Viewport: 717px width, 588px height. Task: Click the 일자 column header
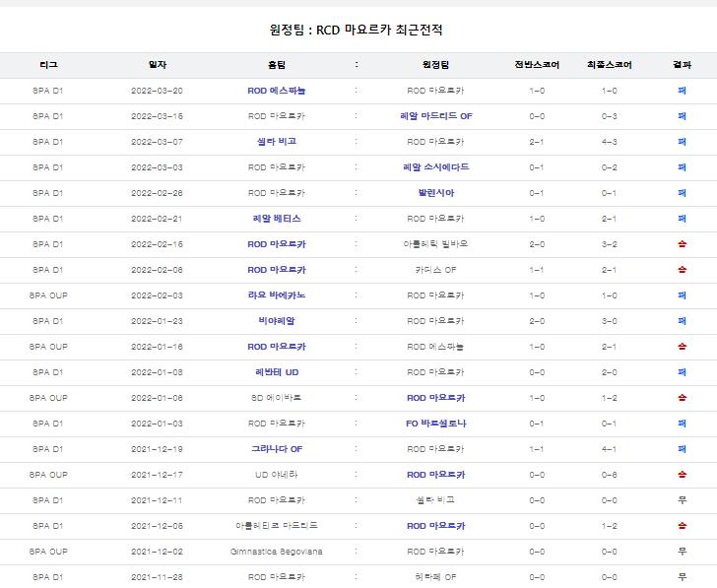click(x=157, y=65)
